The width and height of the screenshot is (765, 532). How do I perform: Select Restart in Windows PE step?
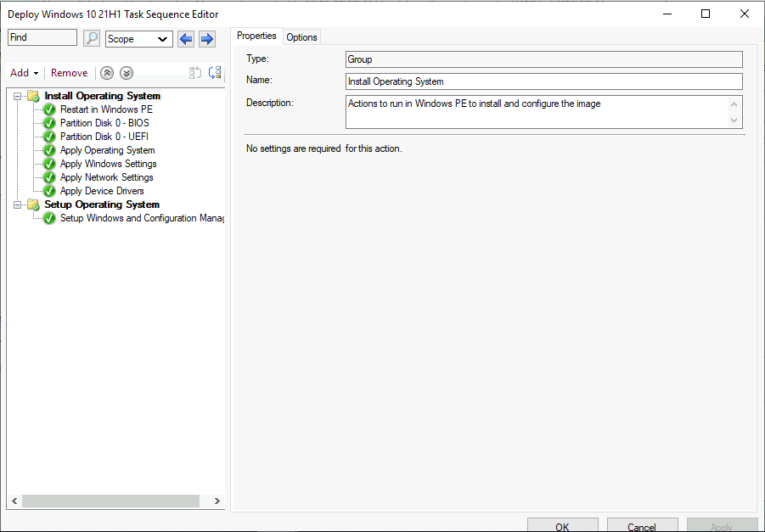(106, 109)
